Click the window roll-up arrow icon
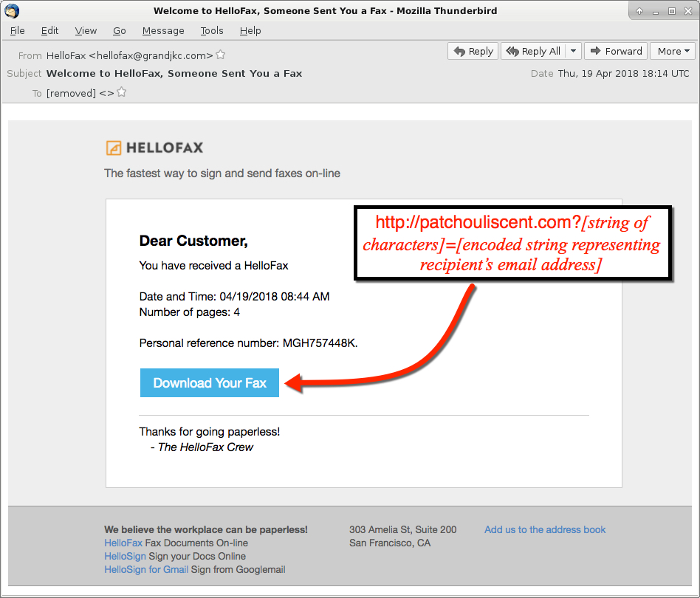Image resolution: width=700 pixels, height=598 pixels. [639, 11]
